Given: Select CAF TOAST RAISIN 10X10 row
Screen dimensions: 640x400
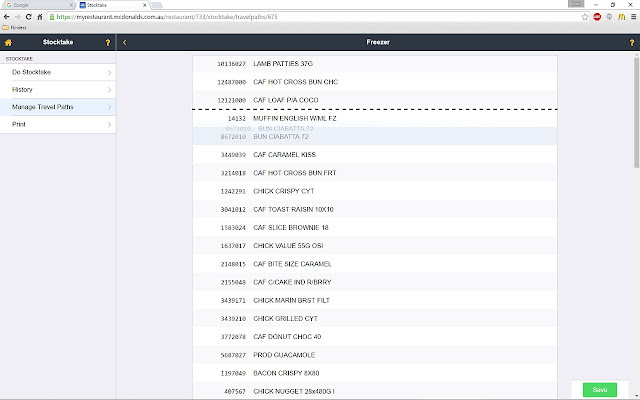Looking at the screenshot, I should (375, 209).
